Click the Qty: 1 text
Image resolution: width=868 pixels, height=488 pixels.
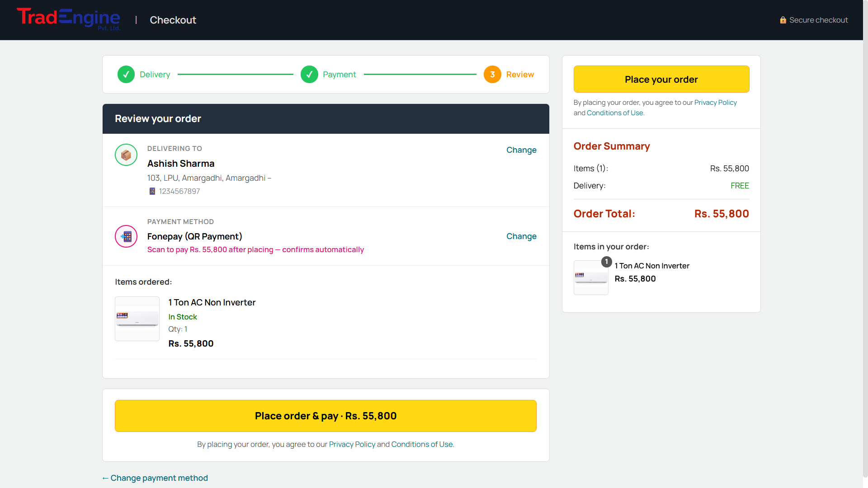(x=178, y=329)
